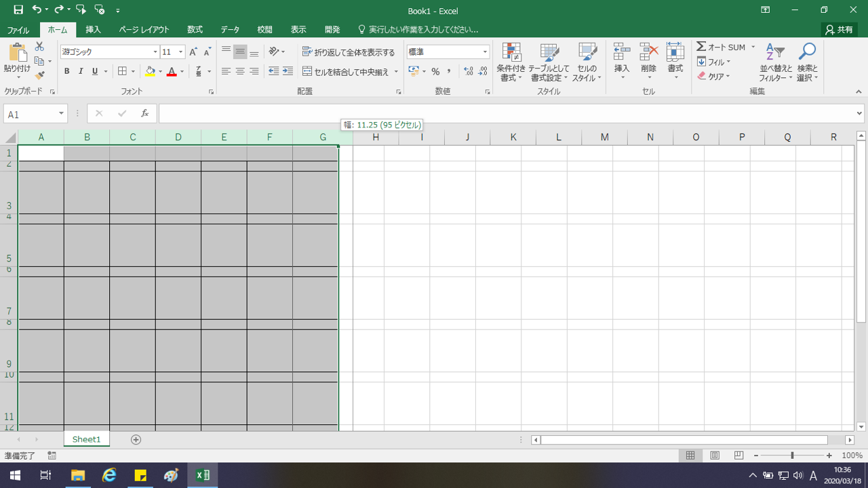Click increase indent icon

[288, 71]
